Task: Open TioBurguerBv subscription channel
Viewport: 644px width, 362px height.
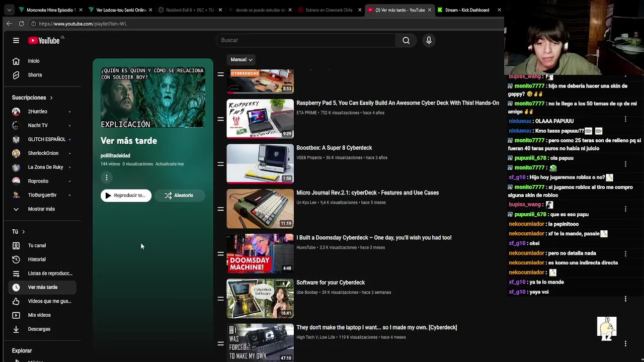Action: coord(42,195)
